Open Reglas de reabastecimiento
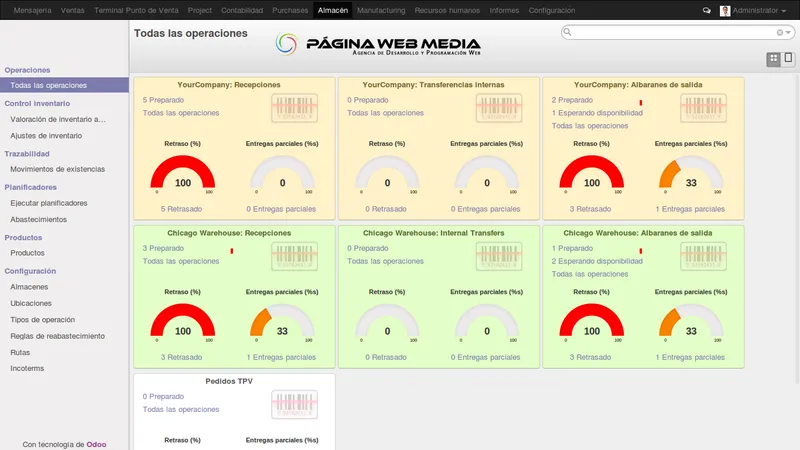 [58, 336]
